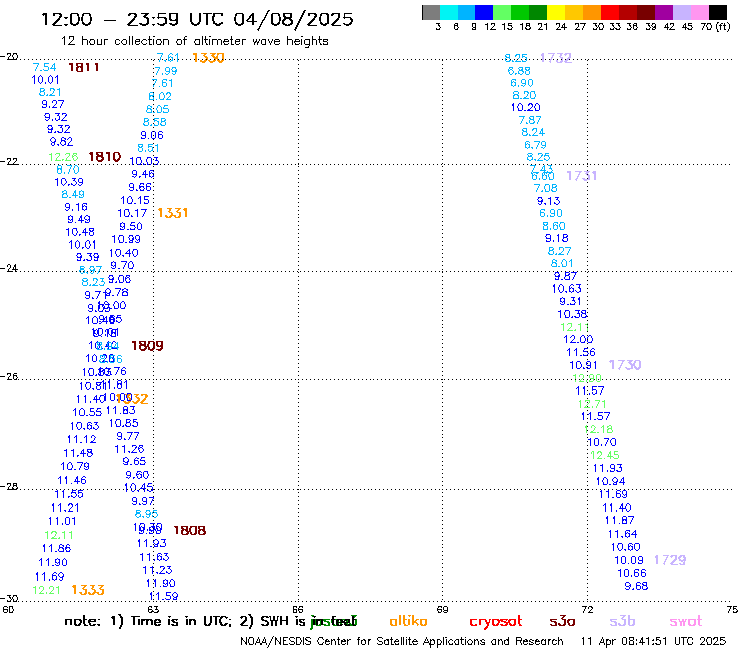The image size is (740, 650).
Task: Click the wave height value 10.55
Action: 87,412
